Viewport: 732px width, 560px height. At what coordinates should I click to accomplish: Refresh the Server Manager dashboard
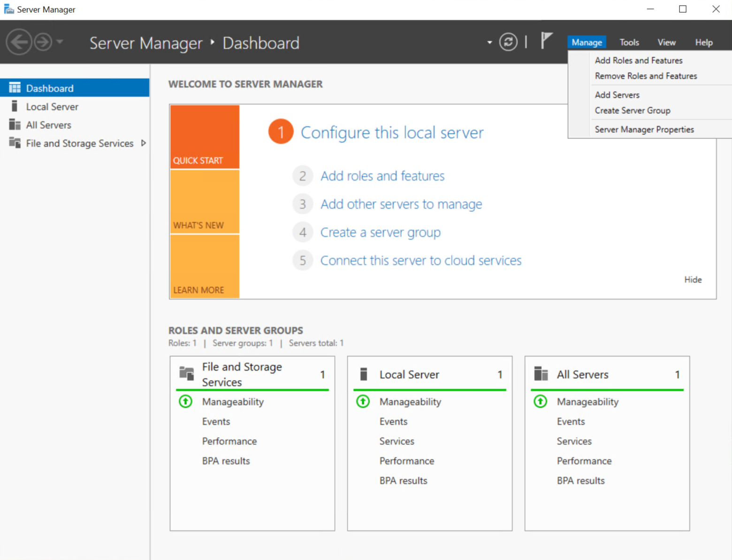tap(508, 42)
